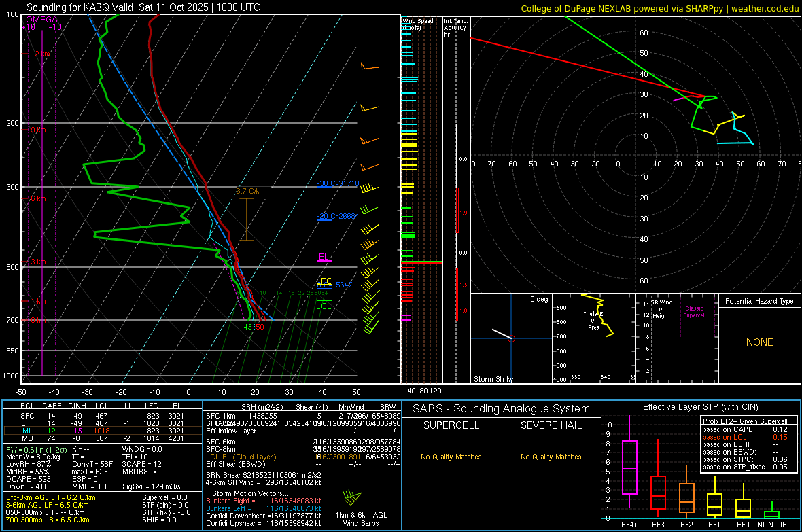The width and height of the screenshot is (802, 532).
Task: Click the SUPERCELL heading in the SARS panel
Action: (451, 425)
